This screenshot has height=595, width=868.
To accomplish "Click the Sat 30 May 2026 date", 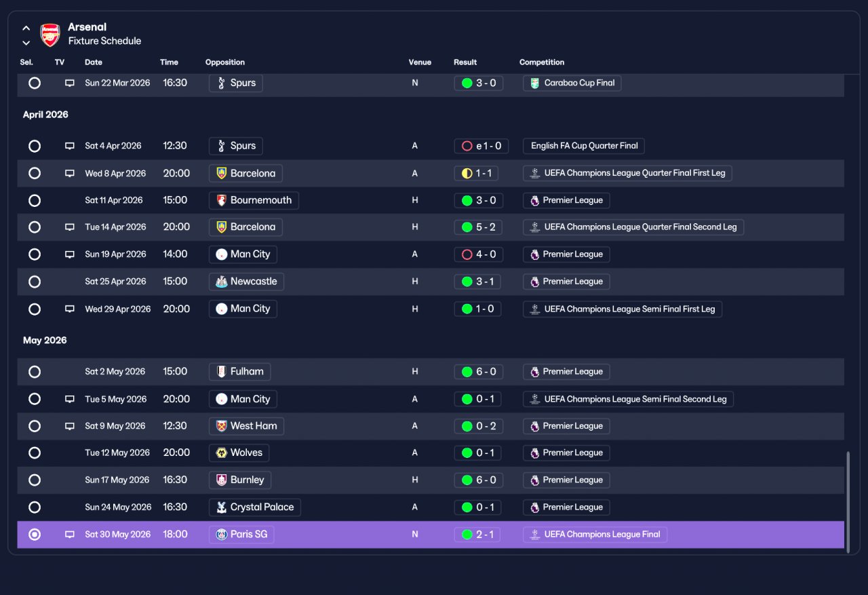I will (x=117, y=535).
